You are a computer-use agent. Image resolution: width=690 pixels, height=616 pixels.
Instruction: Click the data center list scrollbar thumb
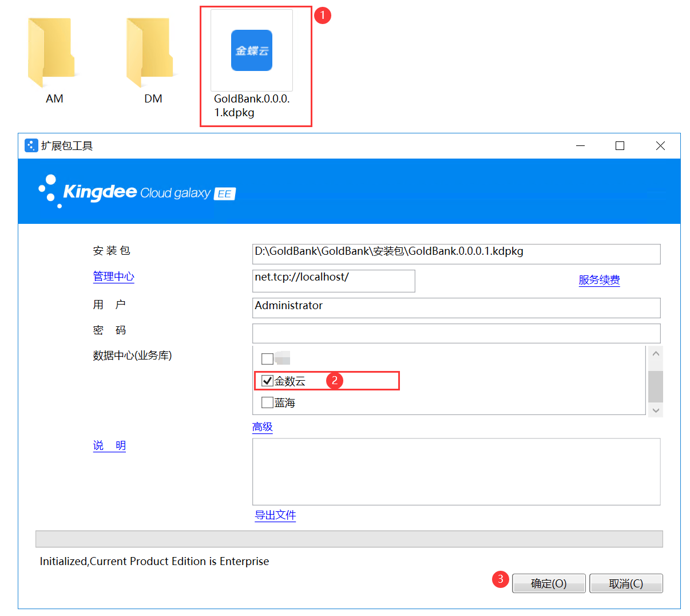[656, 386]
